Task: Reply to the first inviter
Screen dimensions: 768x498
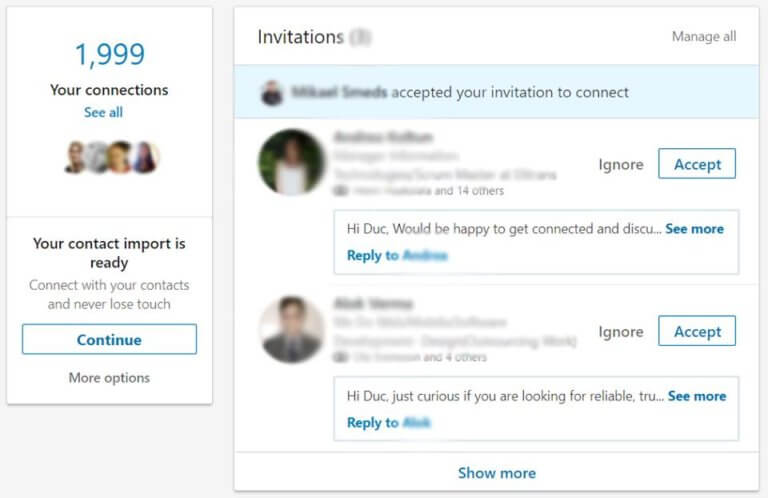Action: (397, 255)
